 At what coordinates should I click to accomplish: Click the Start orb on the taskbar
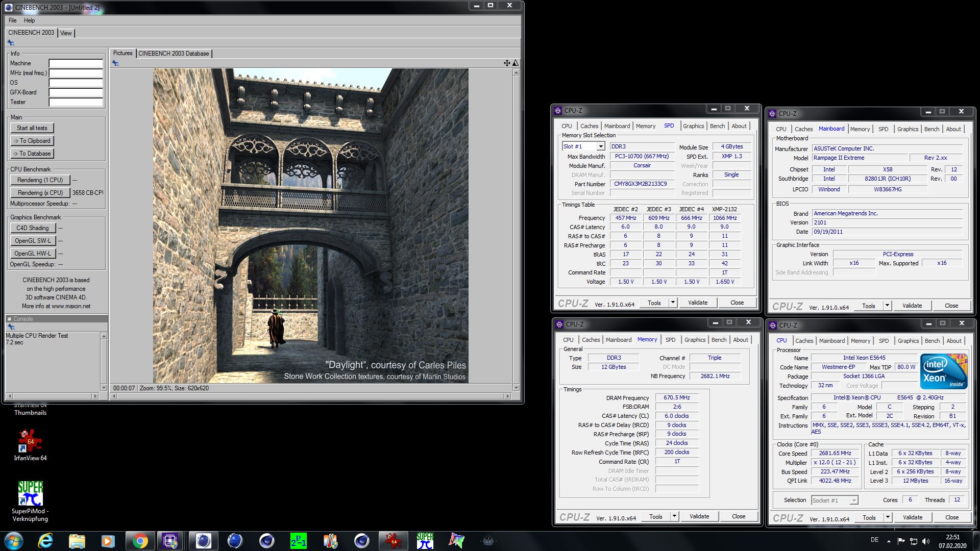(14, 541)
